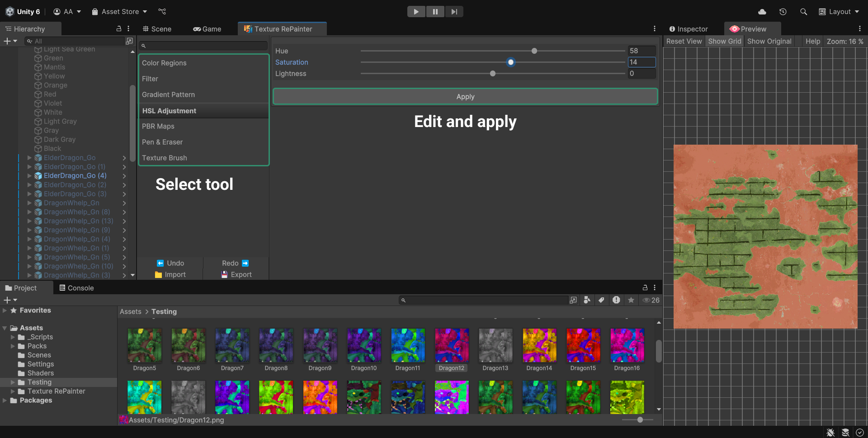
Task: Toggle Show Grid in Preview
Action: point(724,41)
